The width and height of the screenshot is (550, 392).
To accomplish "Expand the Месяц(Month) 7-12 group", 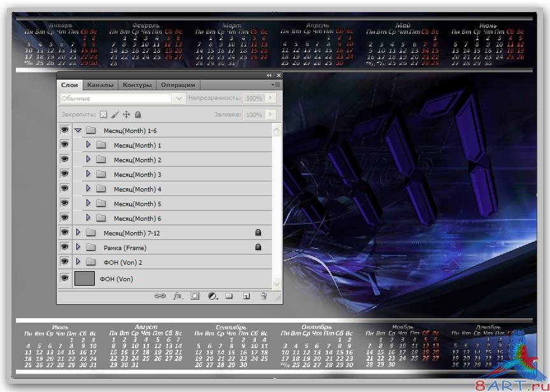I will (x=78, y=233).
